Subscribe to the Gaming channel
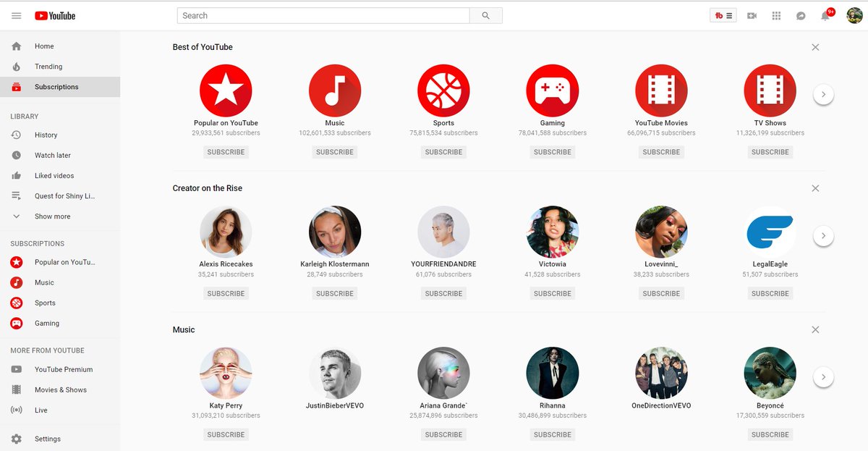The width and height of the screenshot is (868, 451). [553, 152]
